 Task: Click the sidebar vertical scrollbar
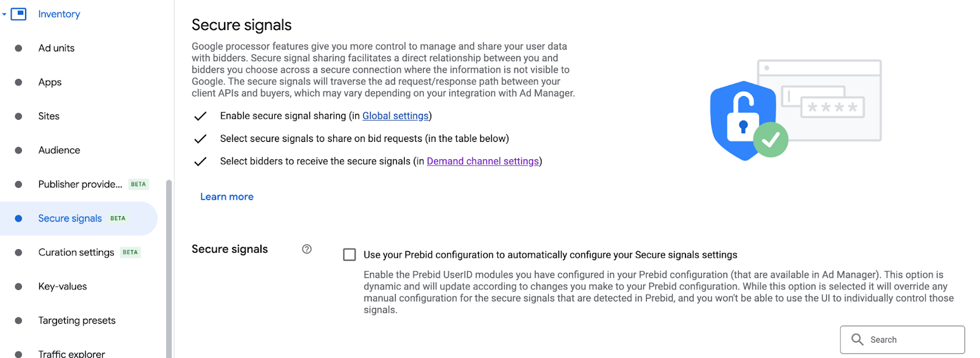(x=168, y=269)
